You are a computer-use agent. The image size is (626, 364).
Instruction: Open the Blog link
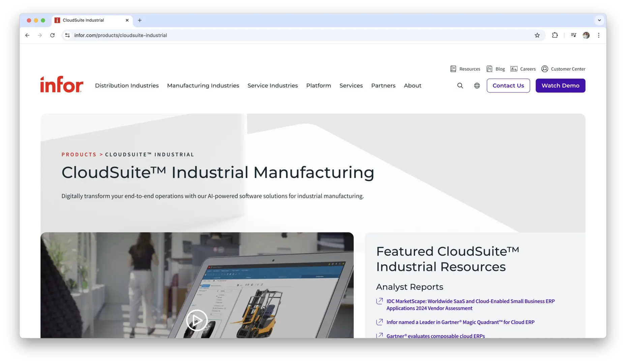pos(500,69)
